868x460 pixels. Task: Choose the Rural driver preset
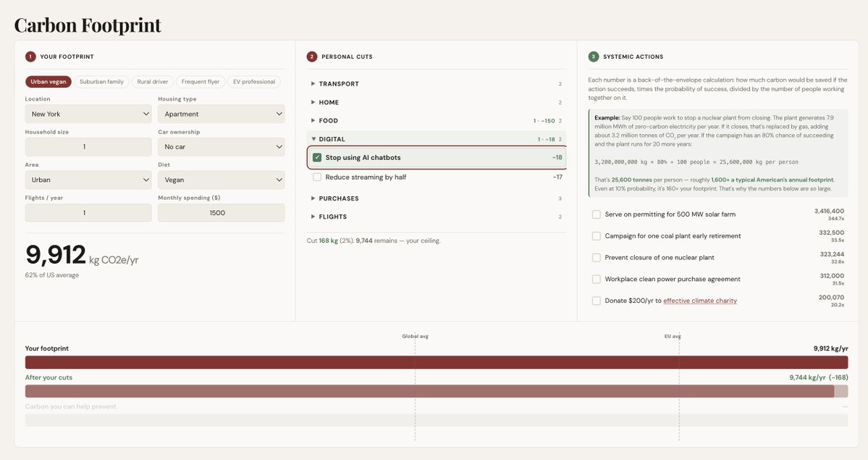[x=152, y=81]
